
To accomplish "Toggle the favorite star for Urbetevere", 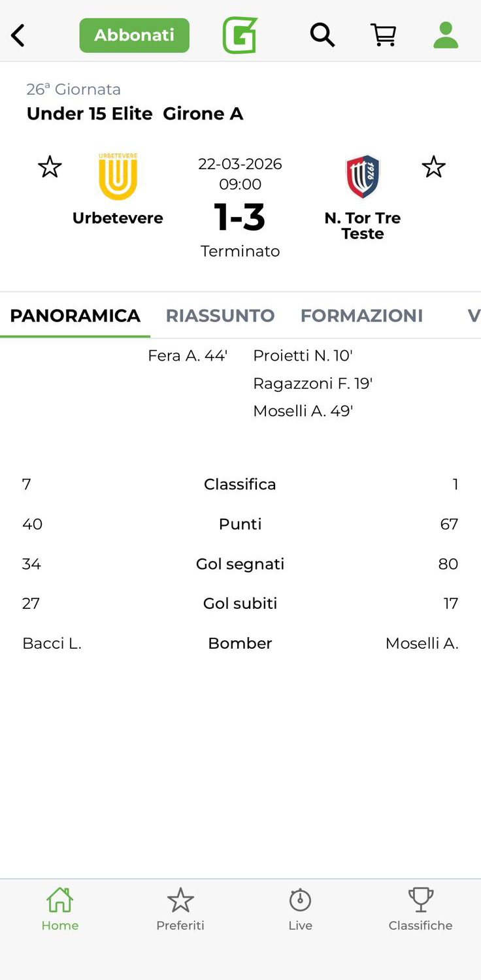I will coord(50,168).
